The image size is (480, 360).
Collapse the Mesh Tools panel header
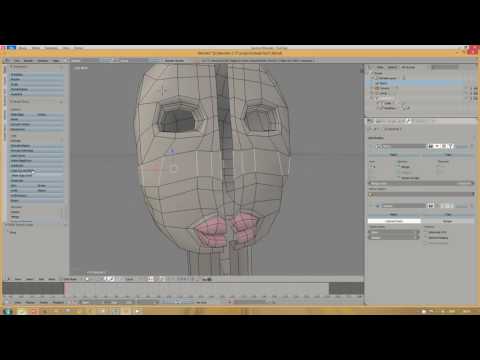click(x=21, y=102)
